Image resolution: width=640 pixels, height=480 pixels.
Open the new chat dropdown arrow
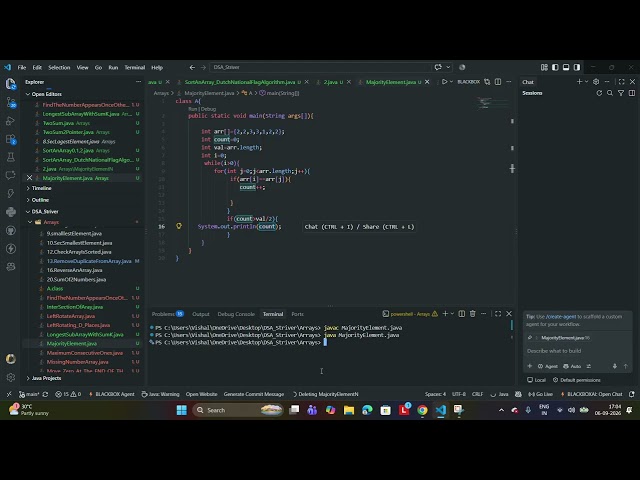587,82
